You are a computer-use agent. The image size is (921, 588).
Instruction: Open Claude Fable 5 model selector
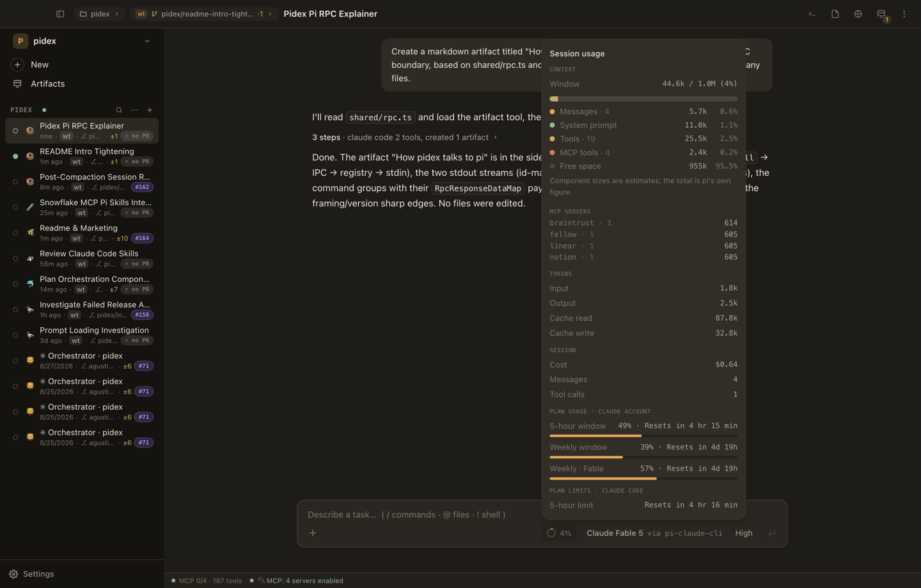click(654, 533)
